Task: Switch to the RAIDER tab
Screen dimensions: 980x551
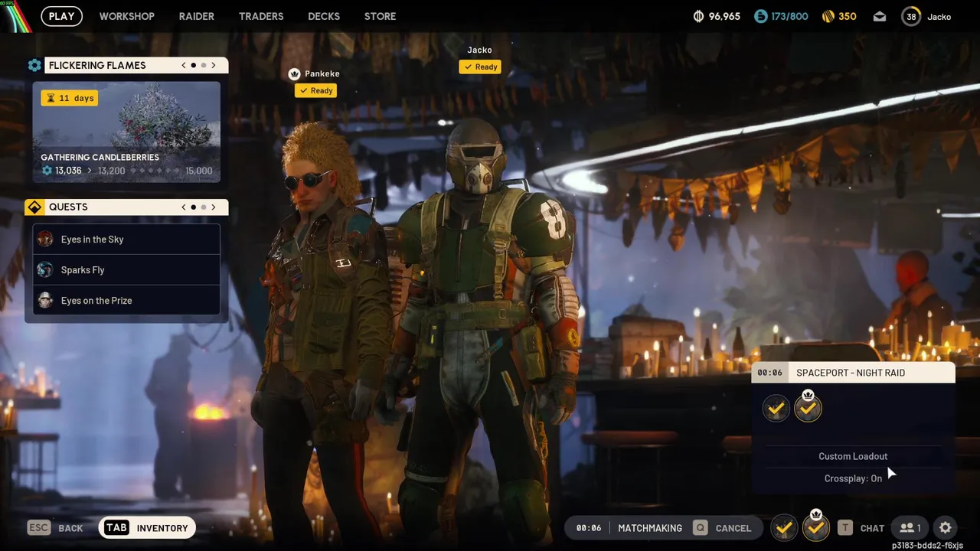Action: click(x=196, y=16)
